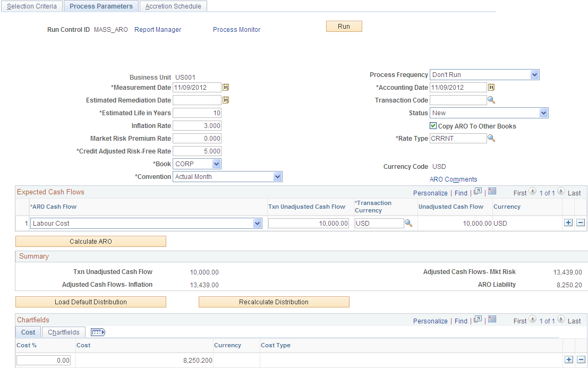Download Chartfields grid to spreadsheet
Viewport: 588px width, 368px height.
(x=492, y=320)
